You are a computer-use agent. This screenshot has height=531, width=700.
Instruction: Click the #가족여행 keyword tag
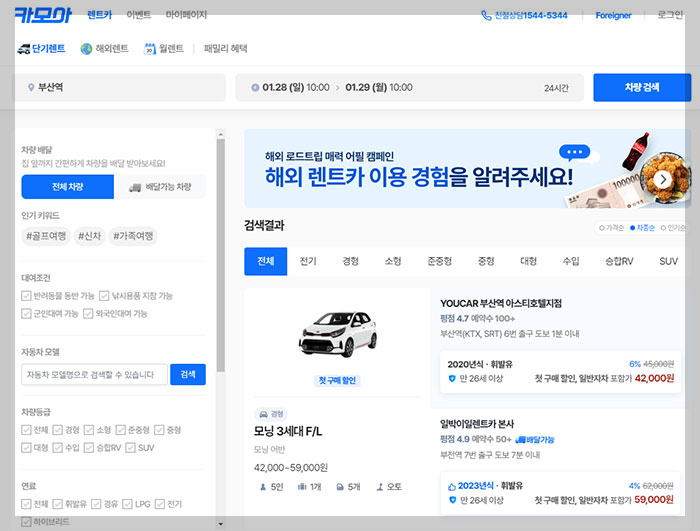[133, 236]
